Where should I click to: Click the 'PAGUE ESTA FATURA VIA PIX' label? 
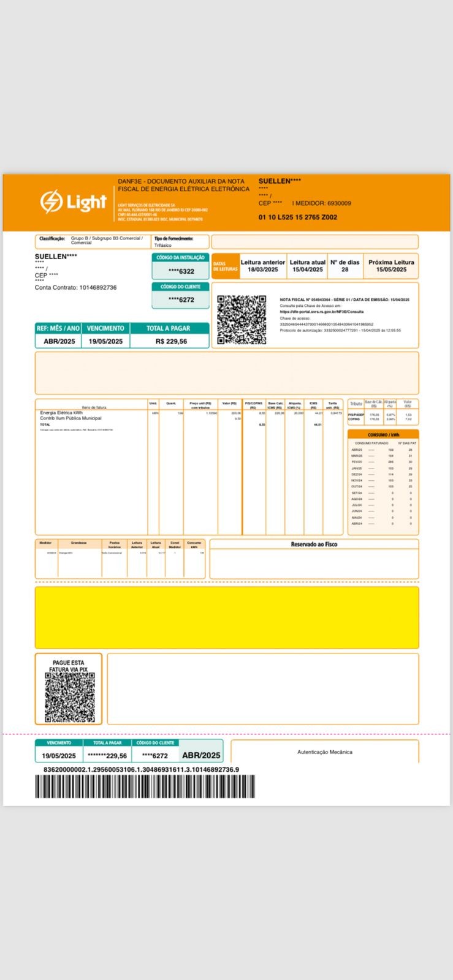(x=69, y=666)
